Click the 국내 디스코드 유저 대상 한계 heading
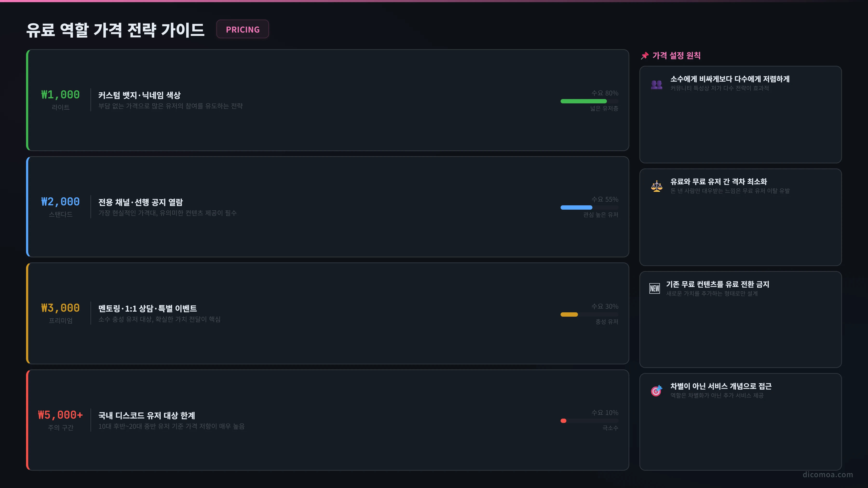868x488 pixels. tap(147, 415)
